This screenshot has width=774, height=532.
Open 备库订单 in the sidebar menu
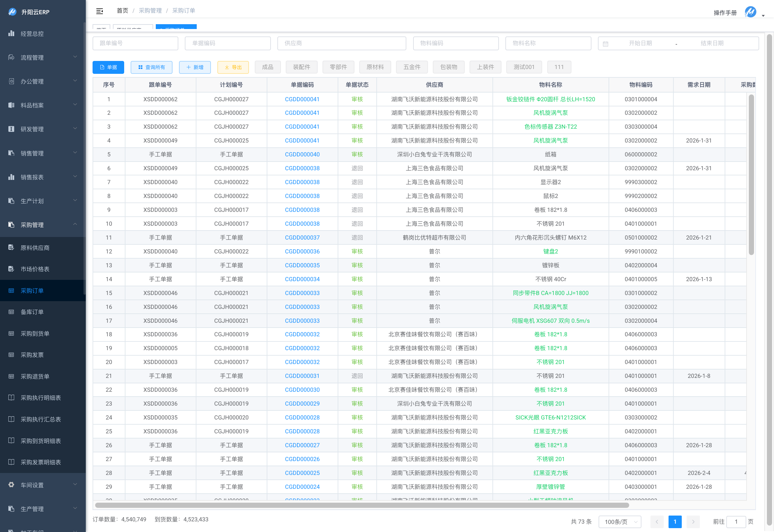[32, 312]
